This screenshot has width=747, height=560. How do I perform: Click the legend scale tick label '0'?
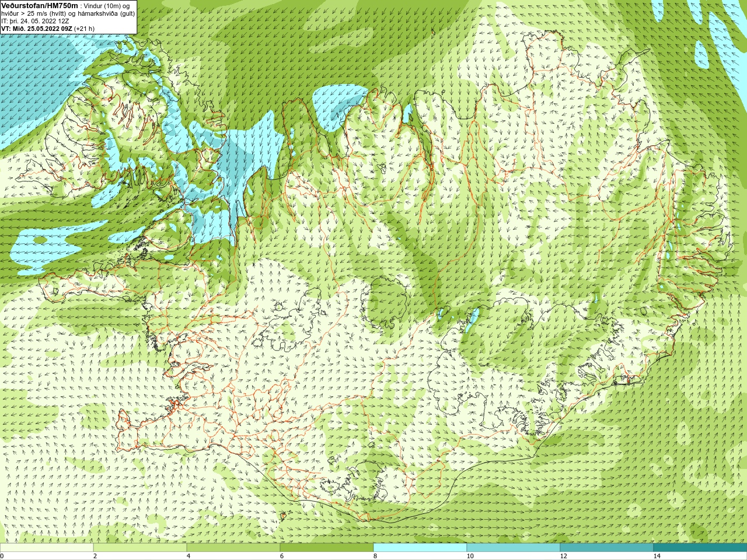pyautogui.click(x=2, y=556)
